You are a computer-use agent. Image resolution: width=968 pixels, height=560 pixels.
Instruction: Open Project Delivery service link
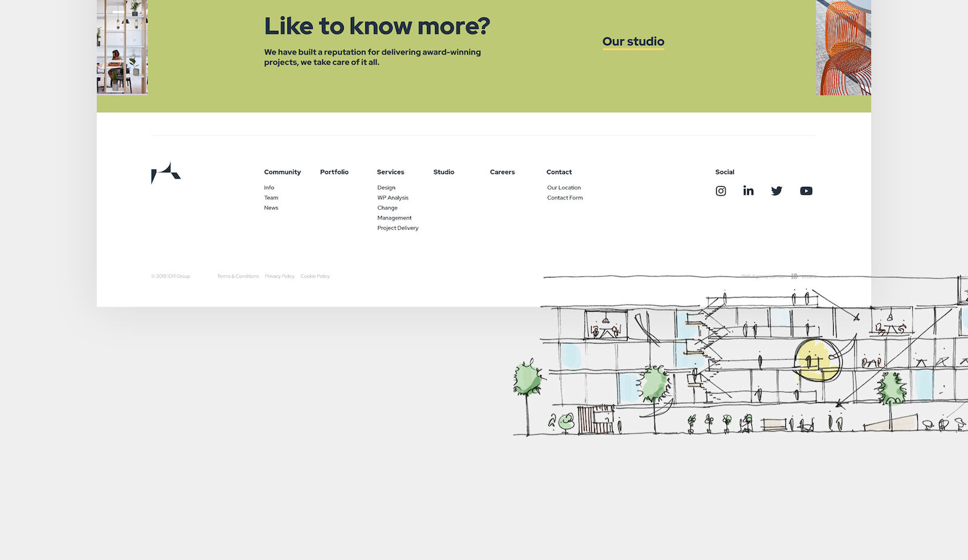pyautogui.click(x=397, y=228)
